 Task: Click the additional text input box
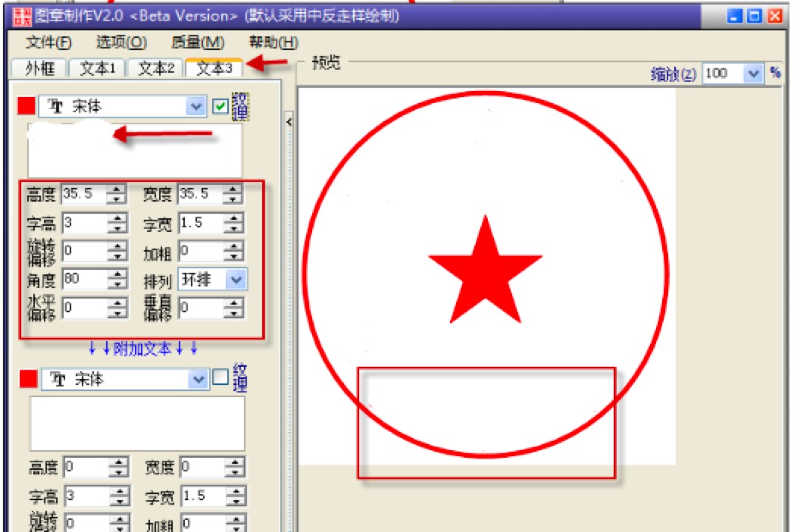(x=137, y=423)
